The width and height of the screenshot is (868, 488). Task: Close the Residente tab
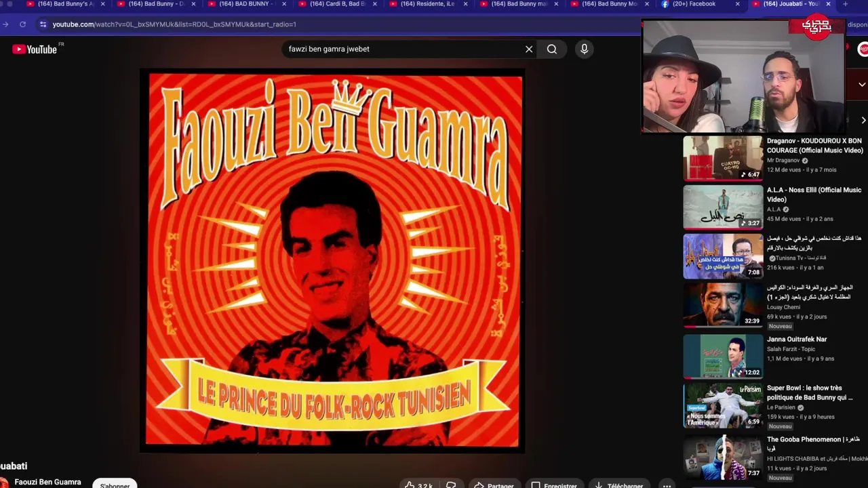(466, 4)
